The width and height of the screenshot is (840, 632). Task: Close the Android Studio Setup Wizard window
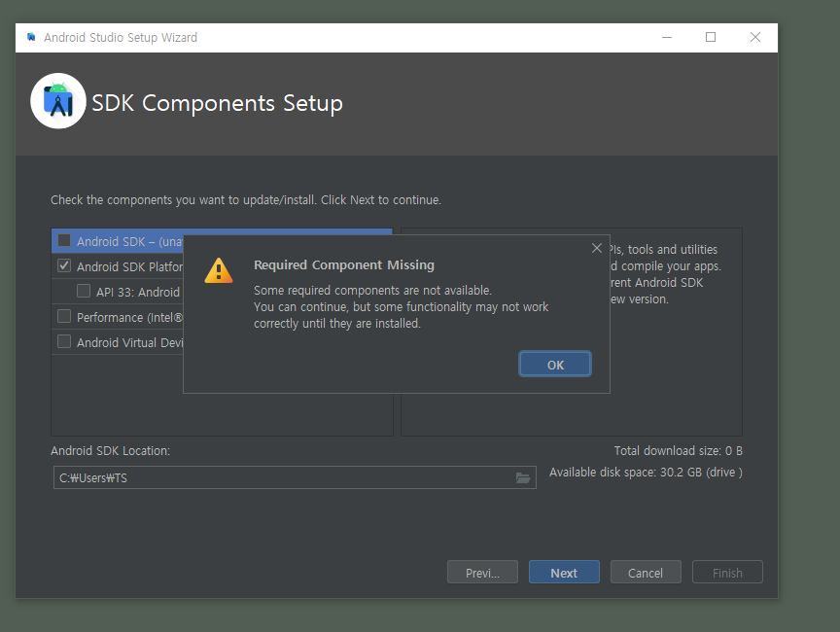(x=754, y=37)
